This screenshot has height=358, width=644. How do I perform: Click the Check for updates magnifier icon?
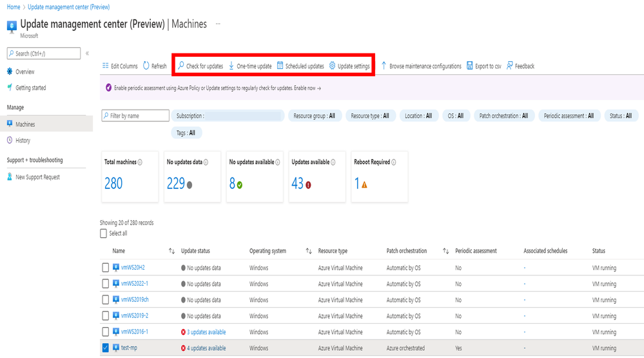point(181,65)
